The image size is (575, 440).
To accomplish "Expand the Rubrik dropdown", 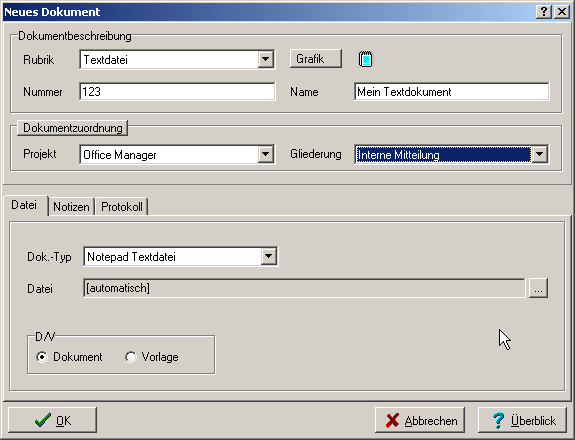I will (x=265, y=59).
